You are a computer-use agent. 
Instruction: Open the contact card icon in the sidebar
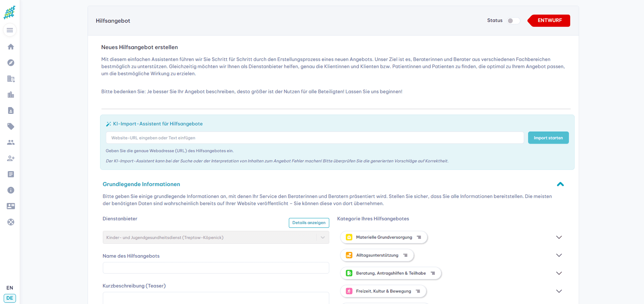click(x=11, y=206)
